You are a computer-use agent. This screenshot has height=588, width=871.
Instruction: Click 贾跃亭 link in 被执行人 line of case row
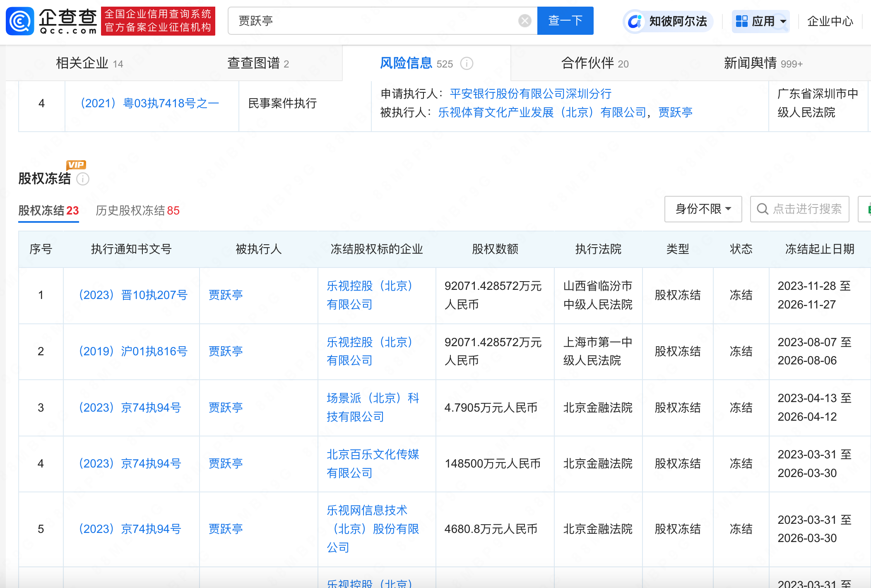pyautogui.click(x=675, y=112)
